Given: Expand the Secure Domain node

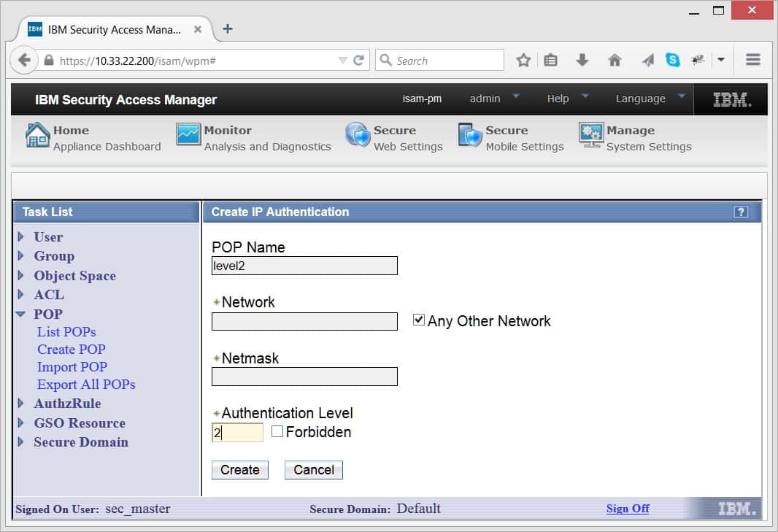Looking at the screenshot, I should [x=21, y=442].
